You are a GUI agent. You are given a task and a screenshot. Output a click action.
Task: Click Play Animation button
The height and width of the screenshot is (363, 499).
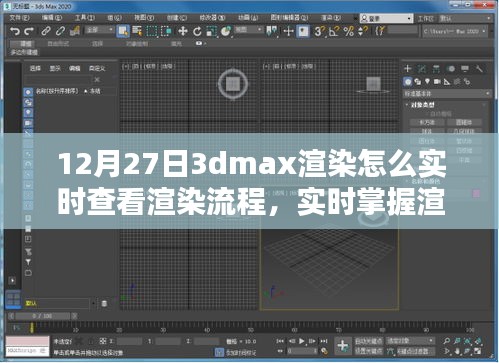[302, 341]
